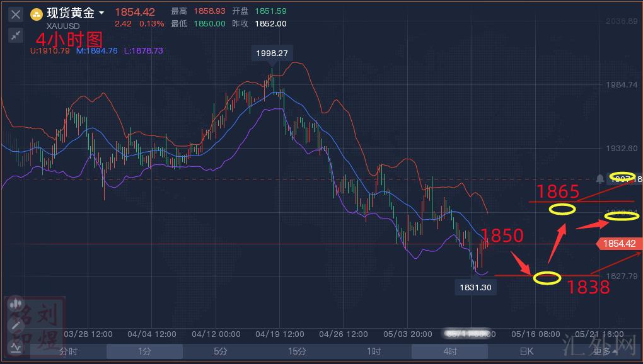The image size is (643, 364).
Task: Click the 1932.60 price axis label
Action: [622, 148]
